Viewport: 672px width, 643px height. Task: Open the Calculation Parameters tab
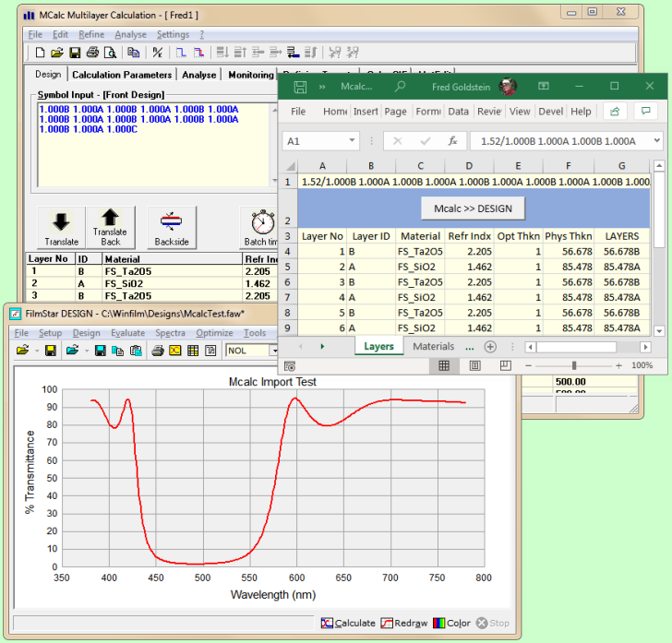[x=122, y=75]
